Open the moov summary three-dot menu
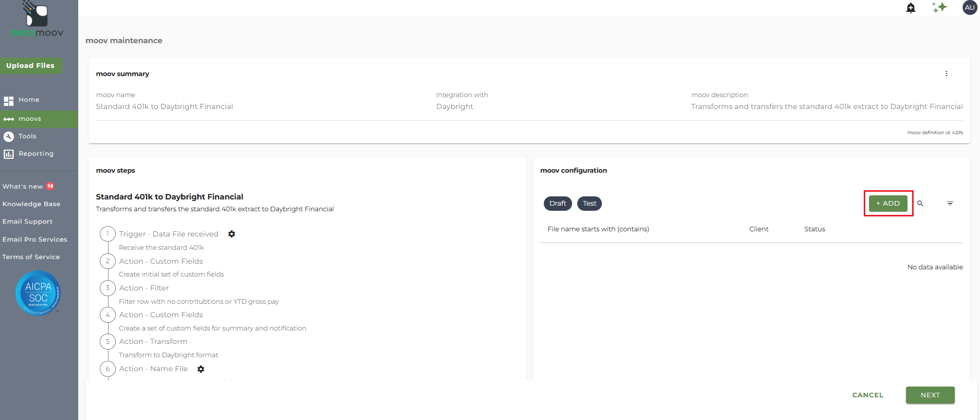The width and height of the screenshot is (980, 420). (946, 74)
